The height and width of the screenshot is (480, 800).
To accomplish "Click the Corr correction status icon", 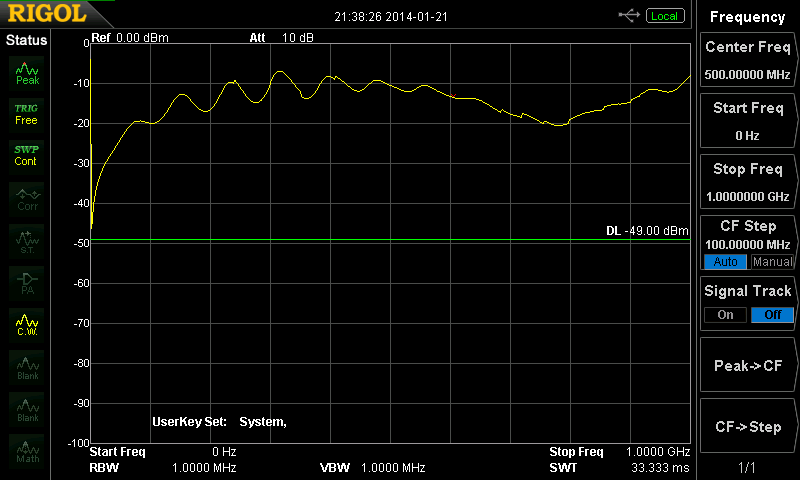I will click(x=27, y=197).
